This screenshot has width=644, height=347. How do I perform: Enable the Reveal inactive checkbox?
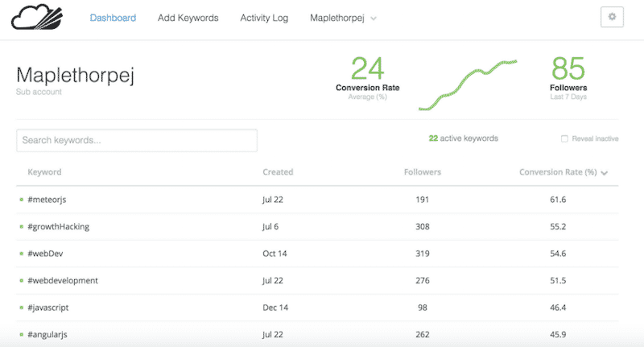pos(564,138)
